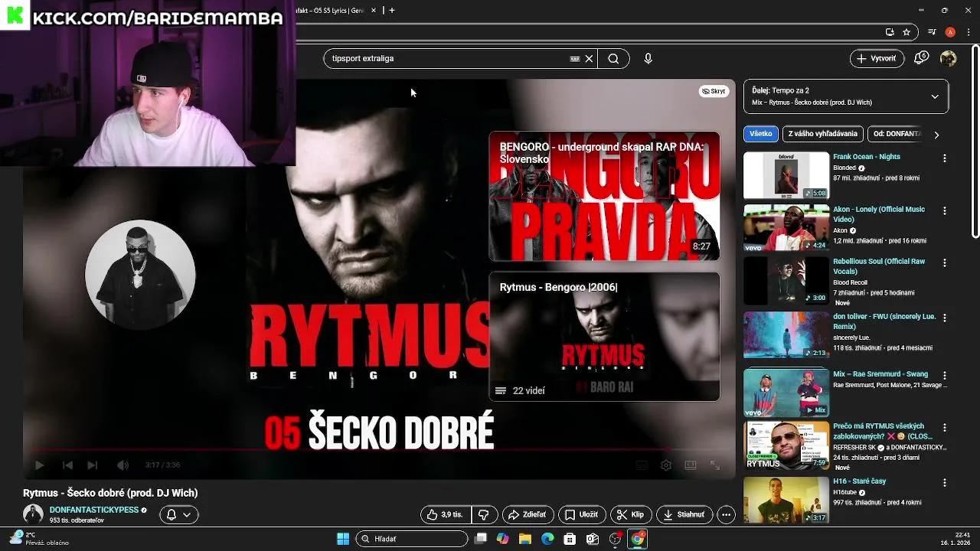Open options for Mix – Rae Sremmurd
The width and height of the screenshot is (980, 551).
tap(945, 375)
